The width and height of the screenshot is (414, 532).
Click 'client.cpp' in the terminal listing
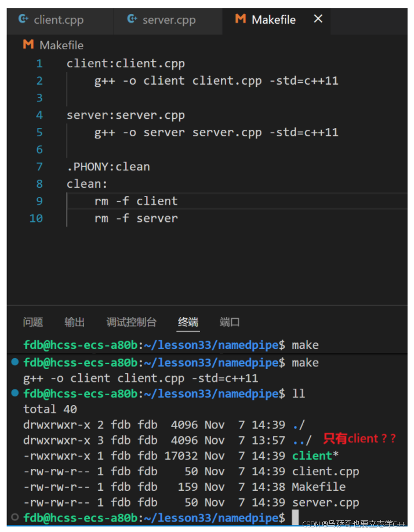point(325,472)
